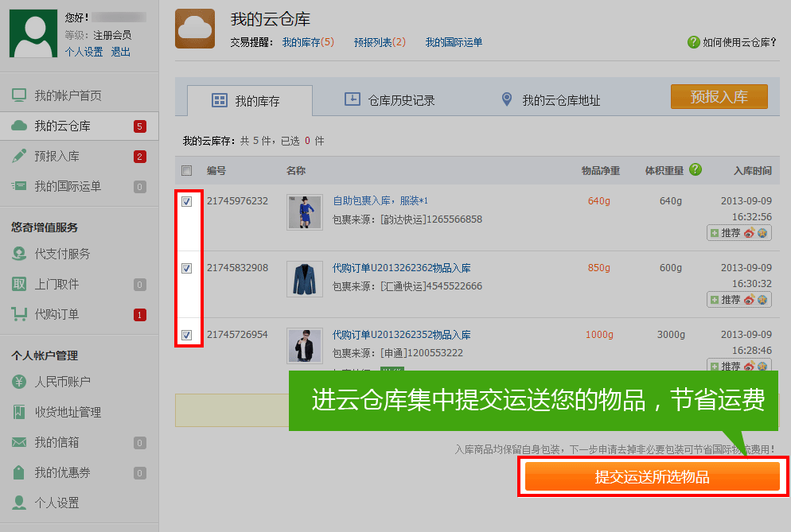Open 我的国际运单 link in header reminders
Viewport: 791px width, 532px height.
[x=454, y=42]
